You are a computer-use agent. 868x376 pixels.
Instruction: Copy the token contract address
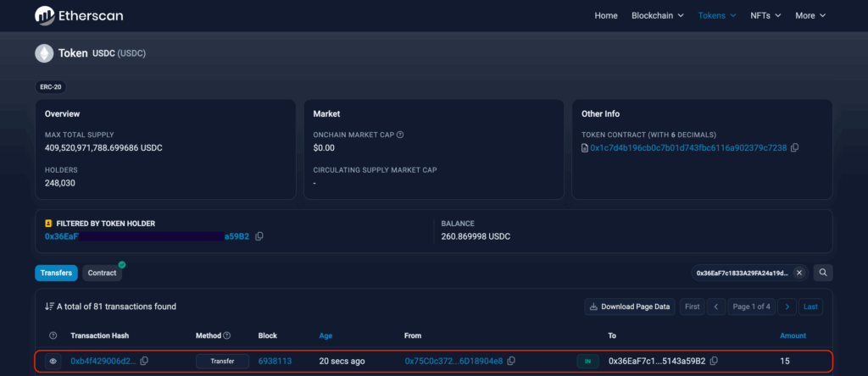click(795, 147)
